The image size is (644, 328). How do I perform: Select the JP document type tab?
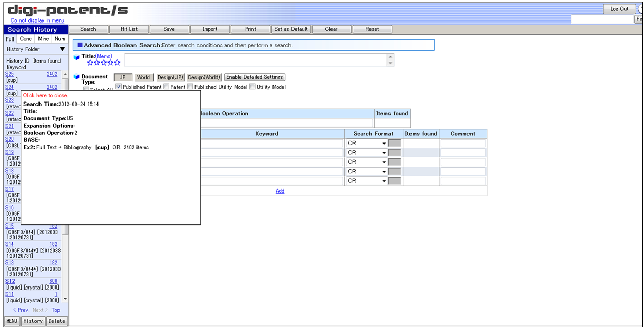point(123,77)
